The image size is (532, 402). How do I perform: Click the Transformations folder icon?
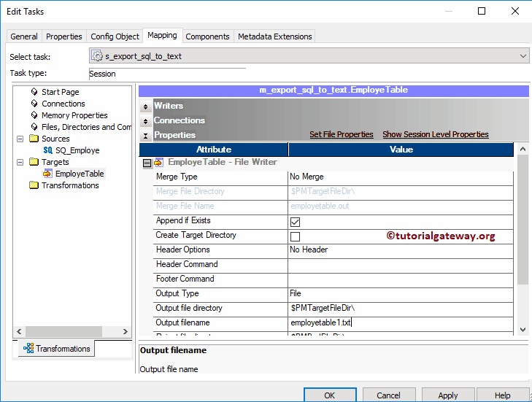click(x=34, y=185)
